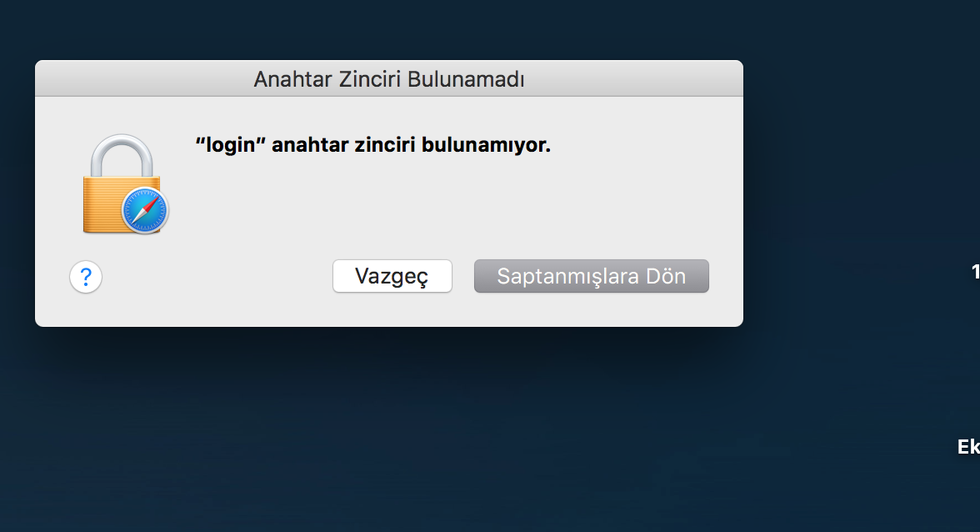Open help with the question mark button
The image size is (980, 532).
86,276
